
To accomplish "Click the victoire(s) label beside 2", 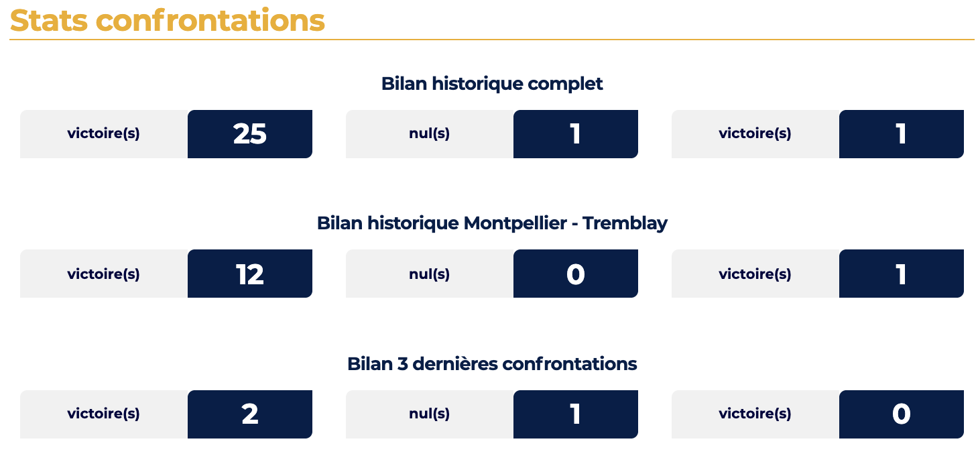I will 103,414.
